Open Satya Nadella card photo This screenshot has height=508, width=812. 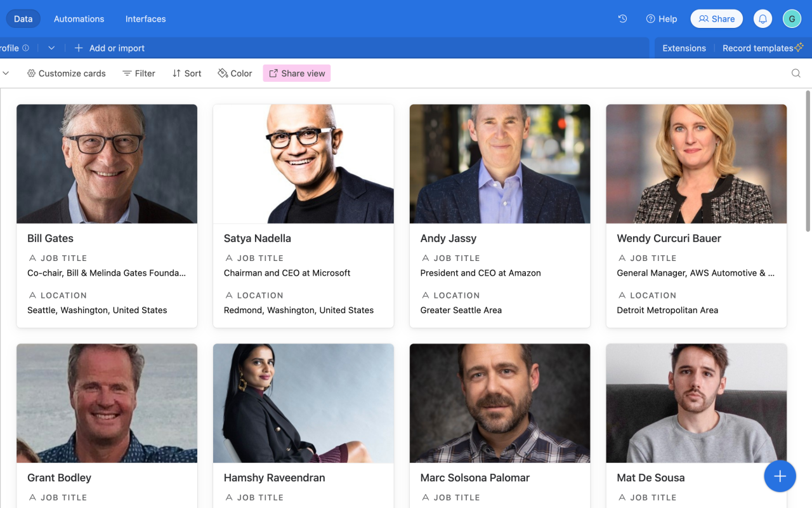[303, 164]
